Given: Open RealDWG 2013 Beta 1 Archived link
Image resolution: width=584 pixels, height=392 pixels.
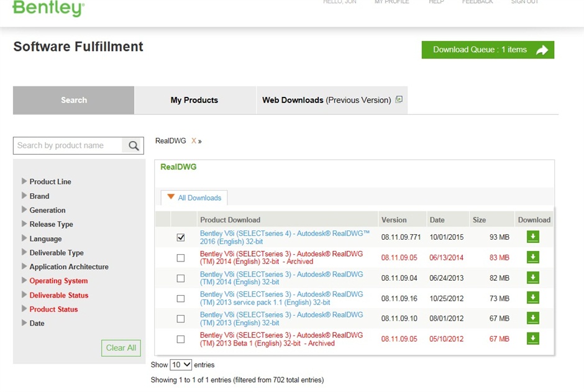Looking at the screenshot, I should (x=281, y=339).
